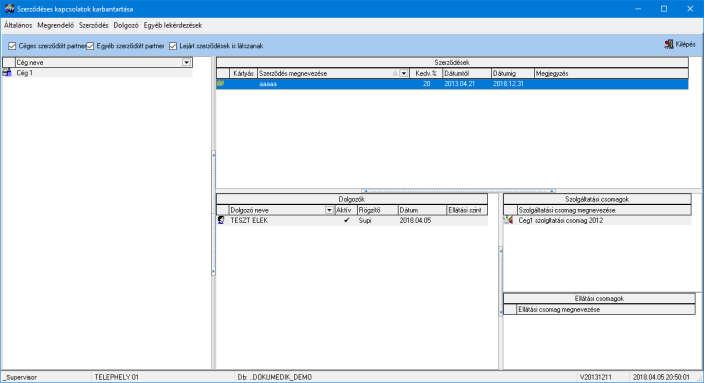The image size is (704, 383).
Task: Click the Dátum column header in Dolgozók
Action: tap(422, 210)
